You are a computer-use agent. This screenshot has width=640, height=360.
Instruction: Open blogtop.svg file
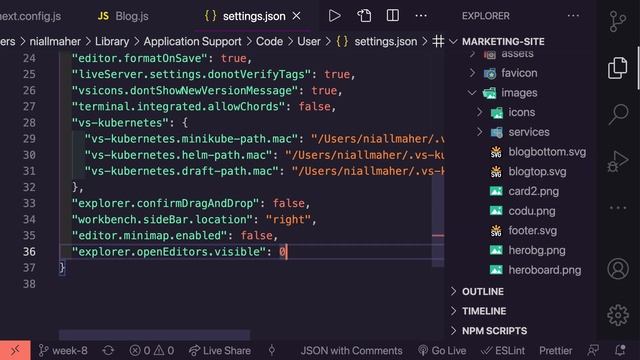537,171
